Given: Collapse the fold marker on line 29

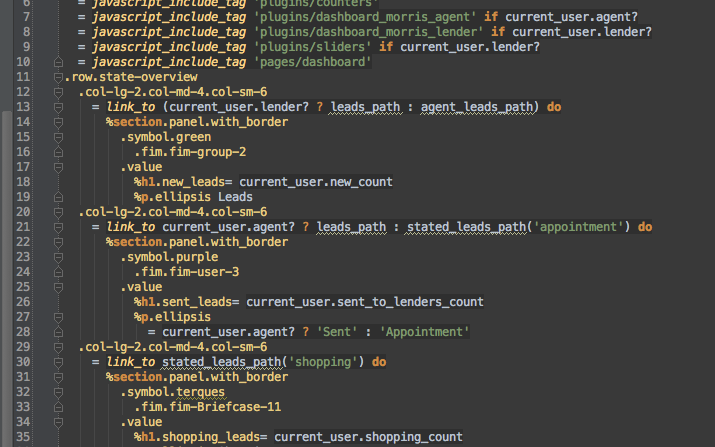Looking at the screenshot, I should (x=58, y=348).
